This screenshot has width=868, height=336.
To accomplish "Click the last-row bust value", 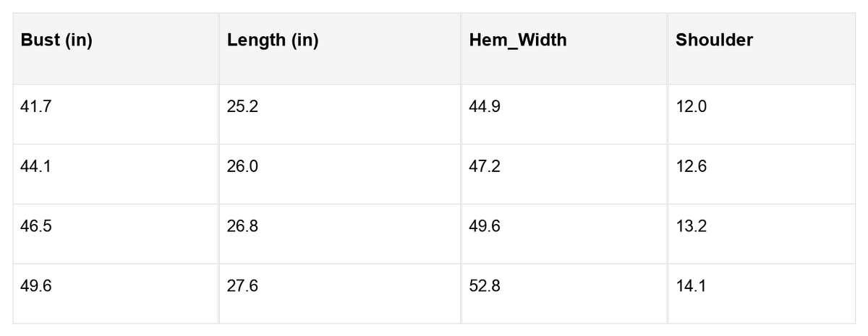I will point(36,286).
